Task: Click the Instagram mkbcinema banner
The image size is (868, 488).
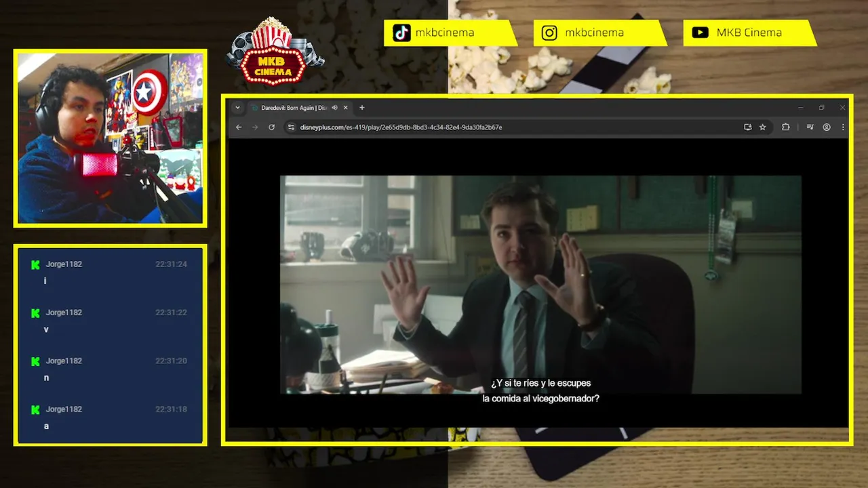Action: point(600,33)
